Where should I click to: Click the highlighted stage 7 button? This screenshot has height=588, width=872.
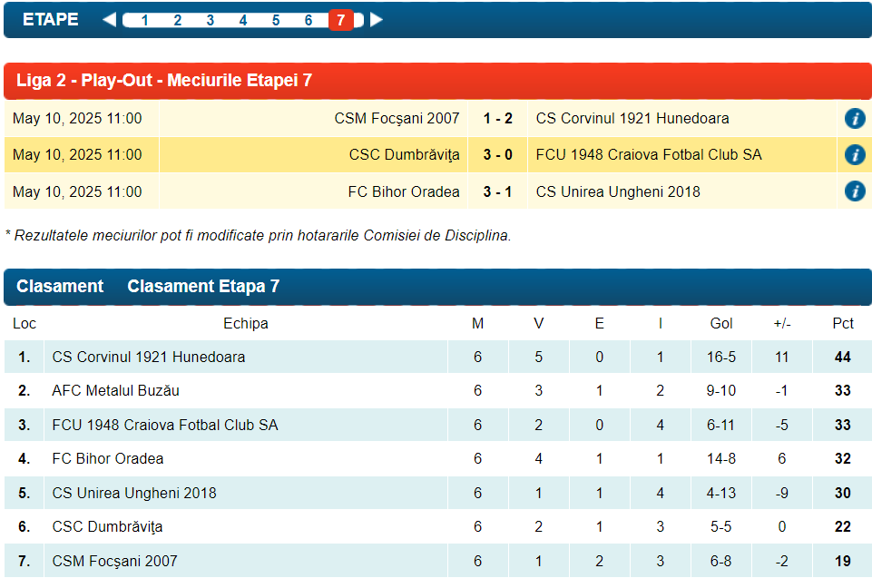(x=340, y=20)
